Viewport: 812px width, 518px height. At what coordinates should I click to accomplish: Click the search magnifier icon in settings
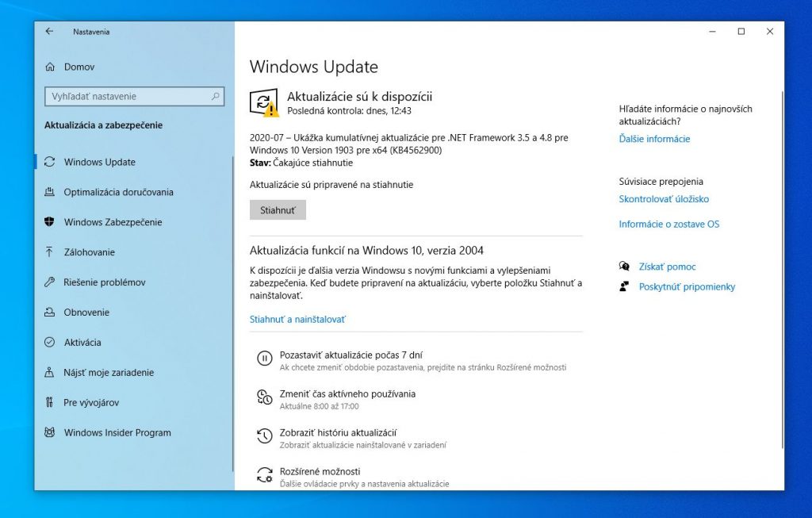(215, 97)
